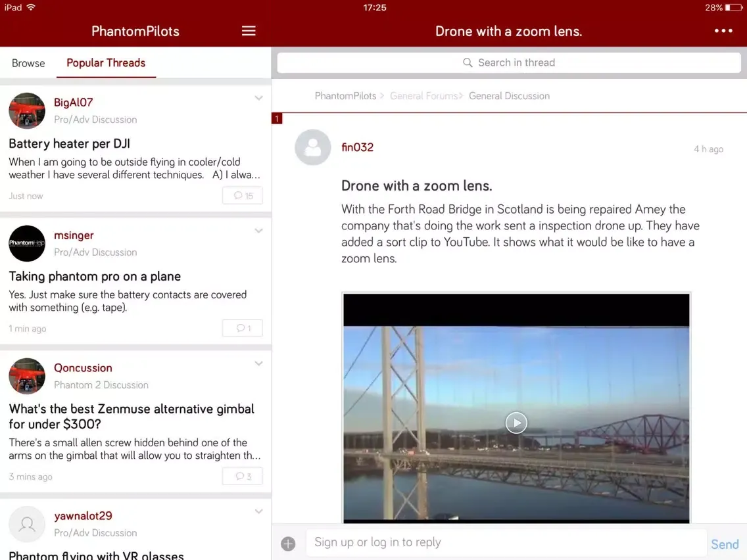This screenshot has height=560, width=747.
Task: Tap the Battery heater preview text
Action: tap(134, 168)
